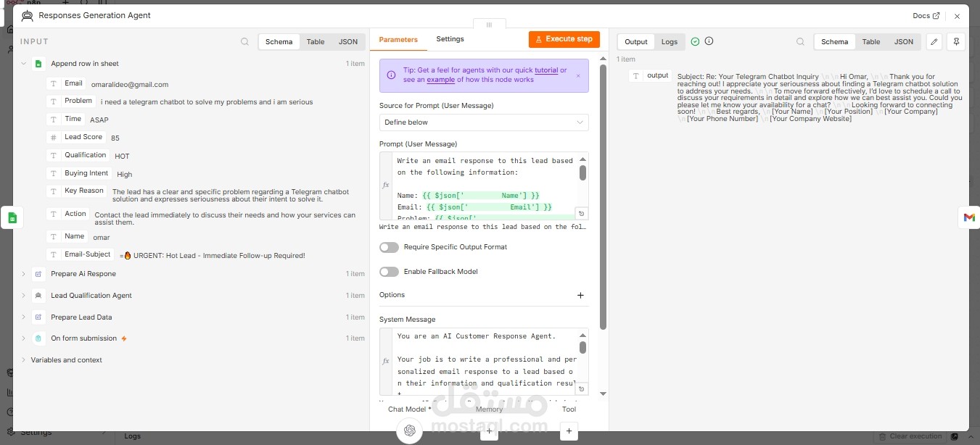Open Source for Prompt dropdown
Screen dimensions: 980x445
coord(484,122)
